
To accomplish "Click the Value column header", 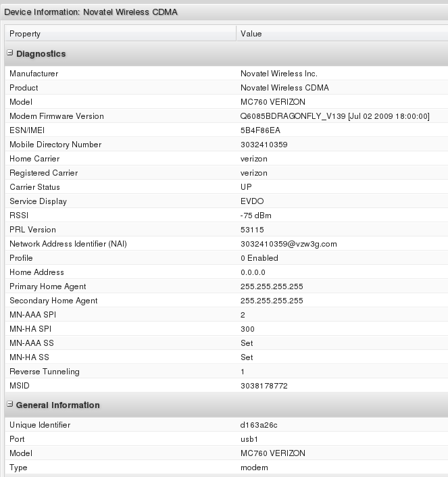I will (x=251, y=34).
